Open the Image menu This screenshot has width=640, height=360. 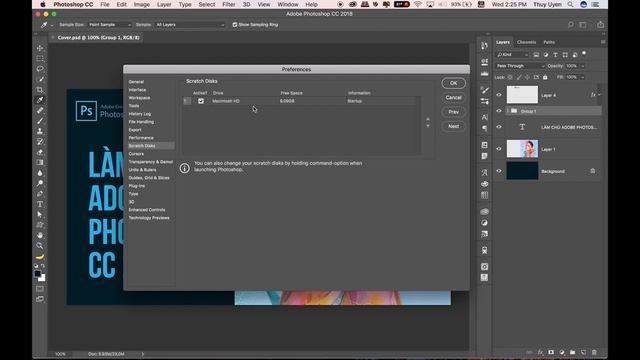pos(142,4)
